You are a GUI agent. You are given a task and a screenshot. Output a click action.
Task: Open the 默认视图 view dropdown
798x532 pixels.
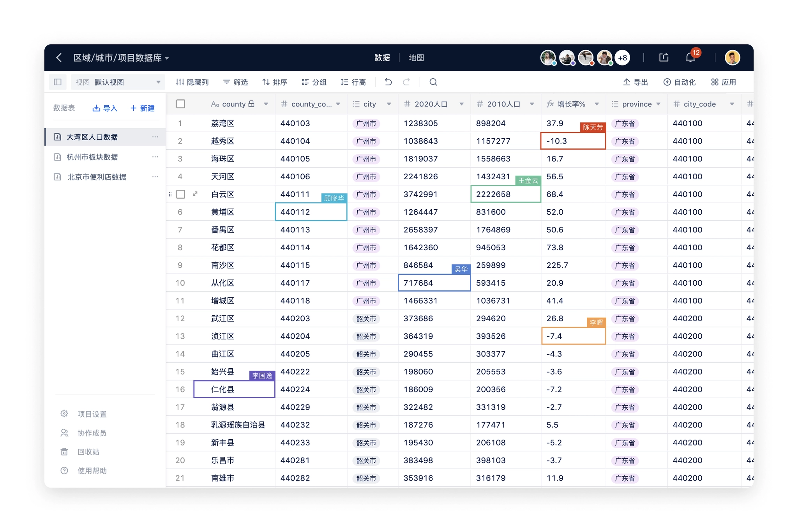point(118,82)
